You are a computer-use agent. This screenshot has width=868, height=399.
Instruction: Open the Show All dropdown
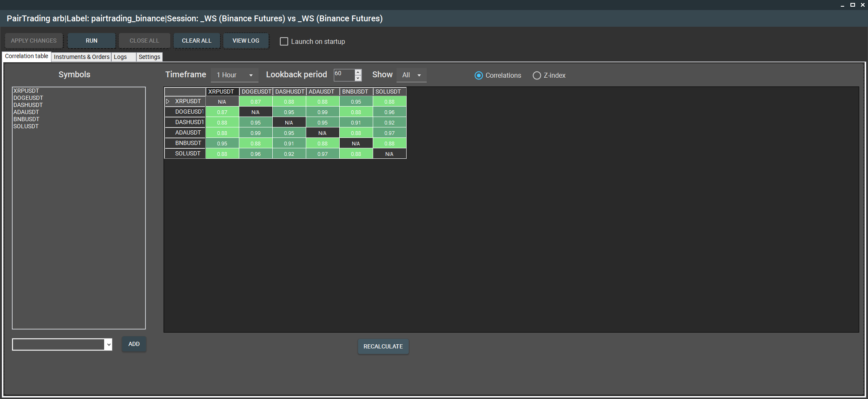tap(412, 75)
